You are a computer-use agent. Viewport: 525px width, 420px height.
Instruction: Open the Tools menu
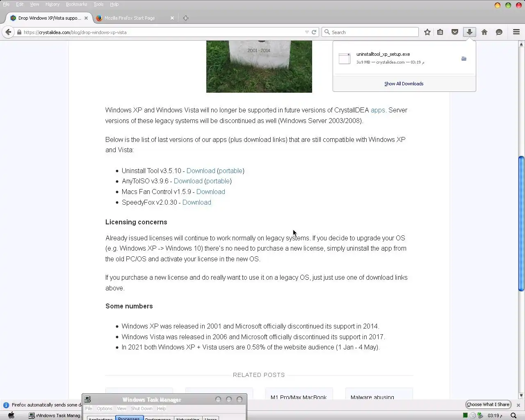click(98, 4)
